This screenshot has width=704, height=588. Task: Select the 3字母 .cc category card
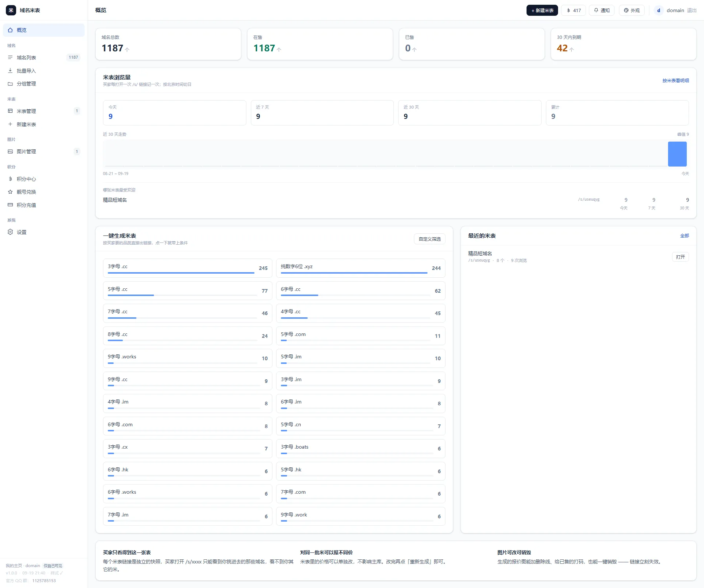click(188, 268)
